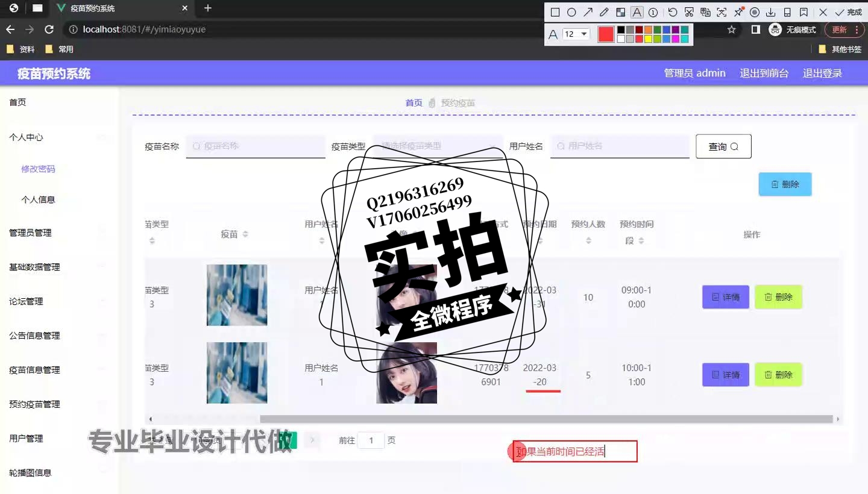
Task: Open the 无痕模式 incognito indicator
Action: [793, 30]
